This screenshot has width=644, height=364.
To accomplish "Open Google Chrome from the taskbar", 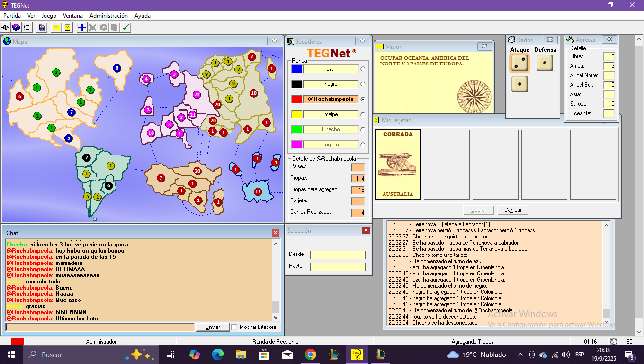I will 310,355.
